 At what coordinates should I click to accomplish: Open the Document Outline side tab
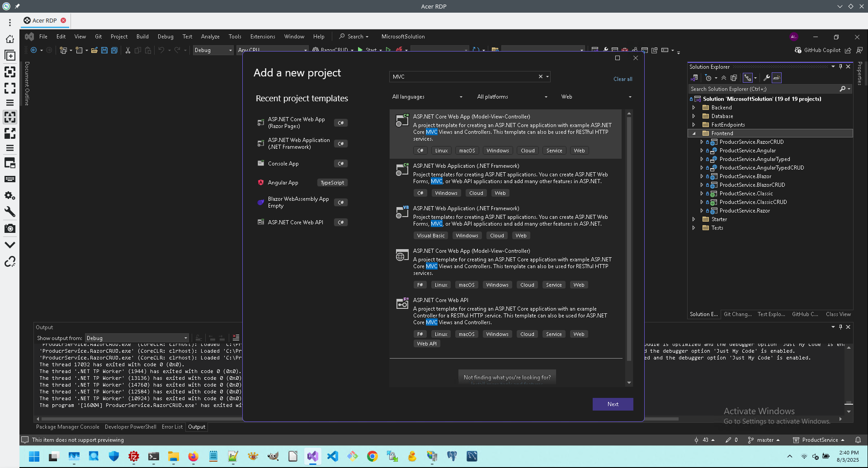tap(27, 83)
